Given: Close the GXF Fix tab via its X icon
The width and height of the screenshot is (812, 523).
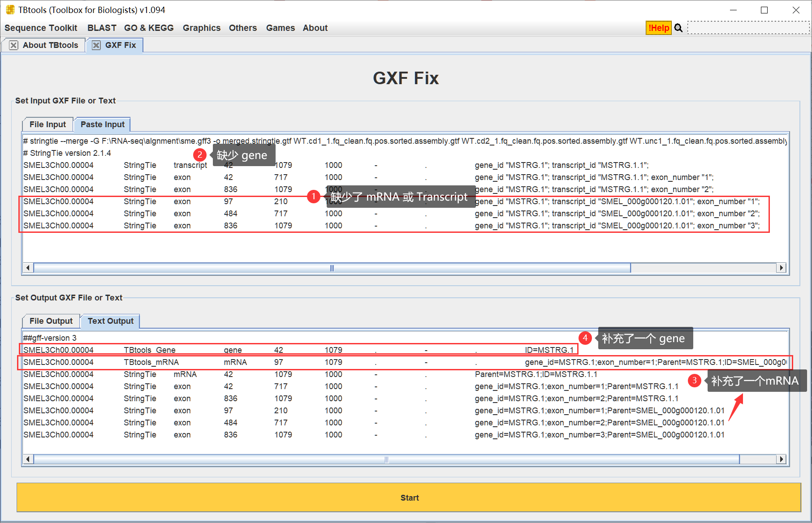Looking at the screenshot, I should (95, 45).
